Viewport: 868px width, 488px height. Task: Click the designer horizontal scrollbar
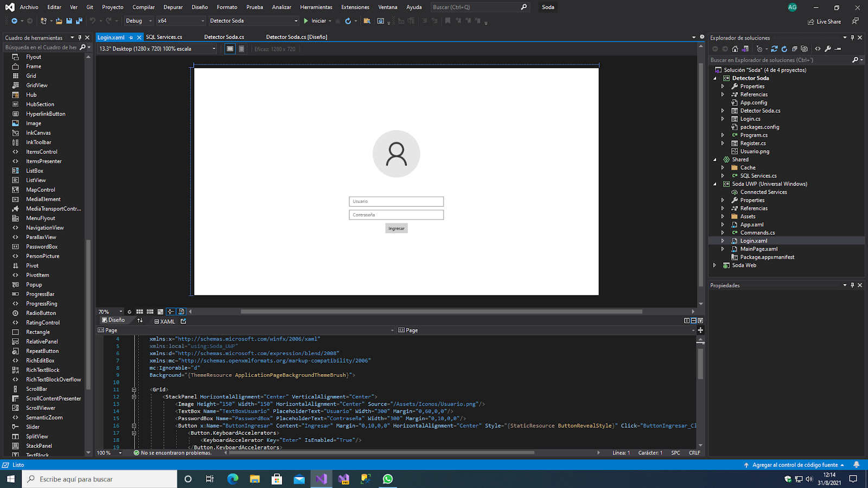click(442, 312)
